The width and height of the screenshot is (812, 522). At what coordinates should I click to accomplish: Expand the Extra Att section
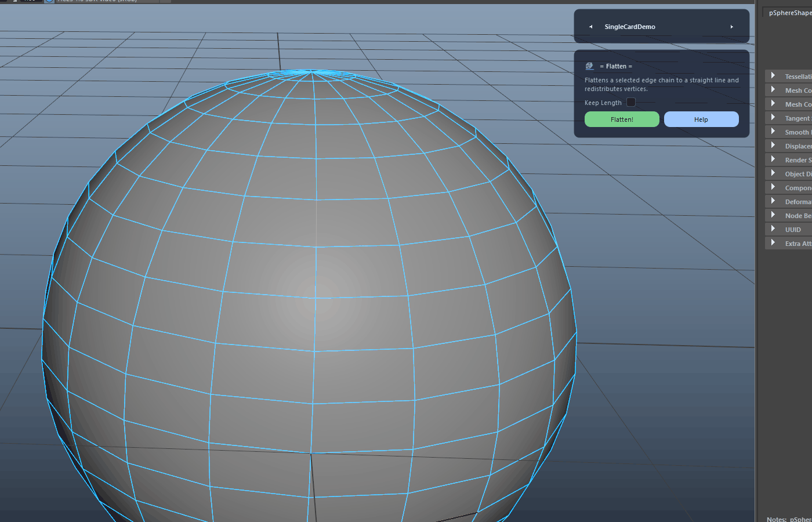[789, 243]
